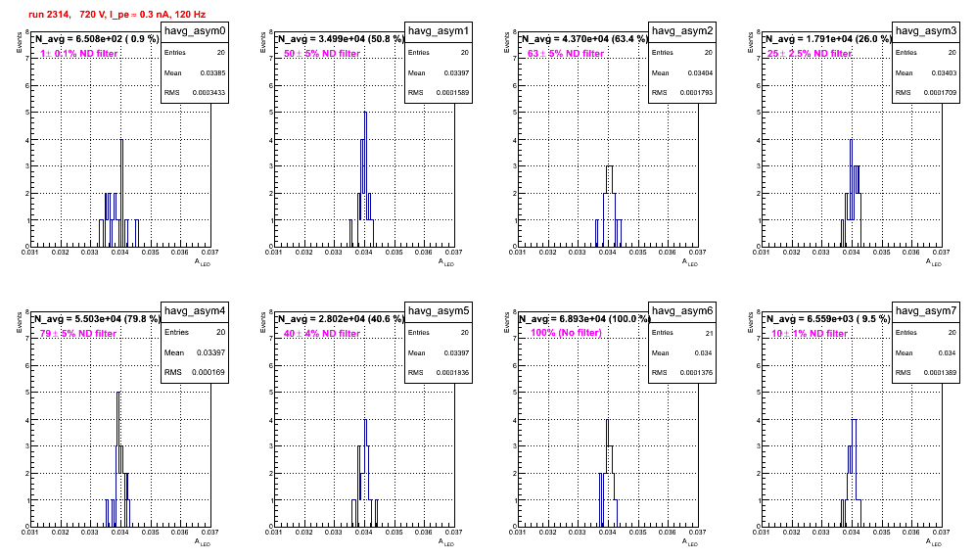
Task: Click Mean 0.034 in havg_asym7 stats box
Action: (x=926, y=352)
